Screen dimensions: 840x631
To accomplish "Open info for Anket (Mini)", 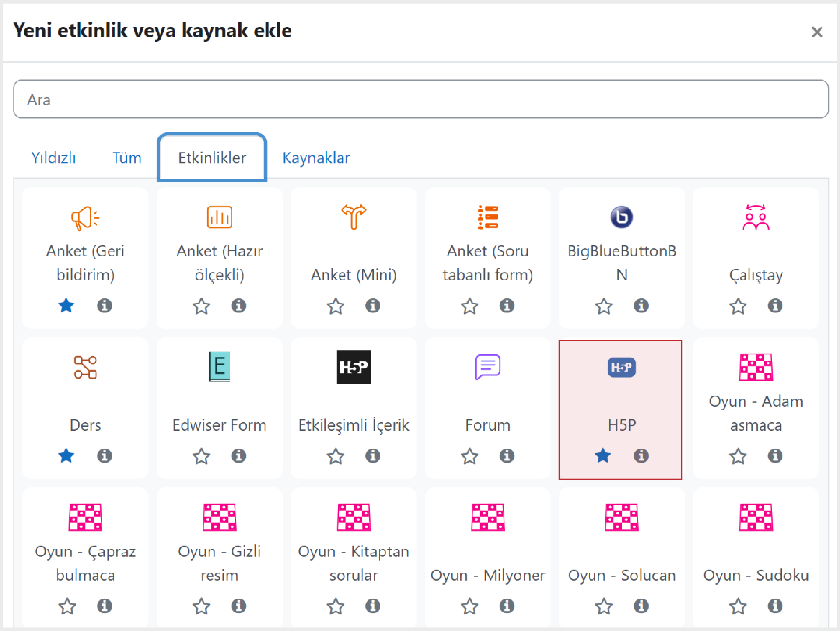I will pos(373,305).
